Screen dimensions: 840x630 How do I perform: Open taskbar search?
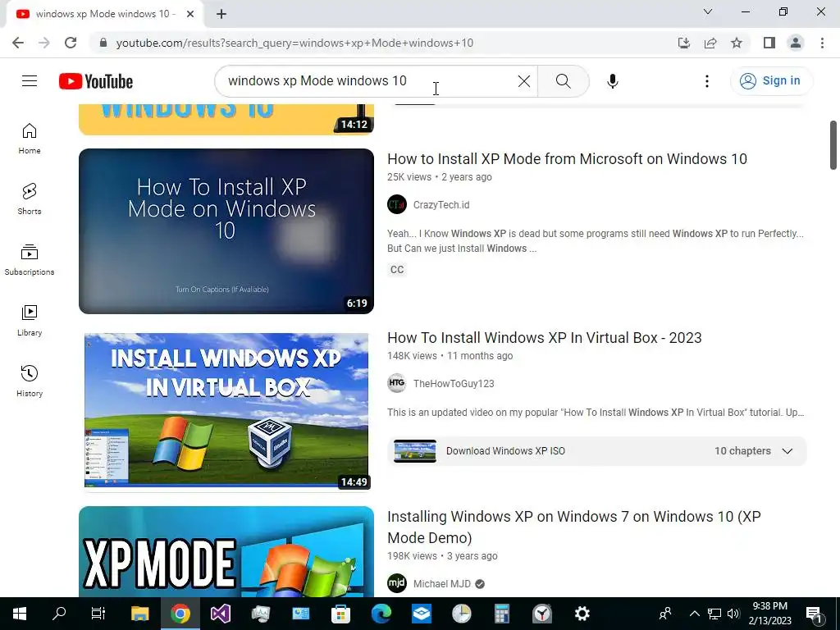point(59,614)
